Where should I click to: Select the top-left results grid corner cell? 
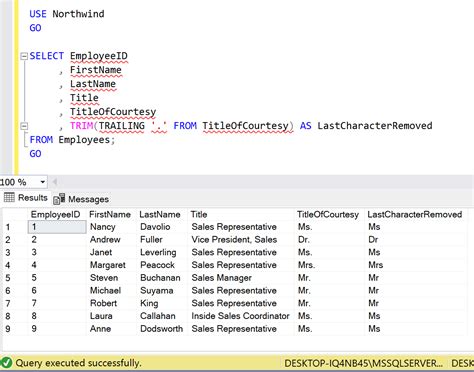(15, 214)
